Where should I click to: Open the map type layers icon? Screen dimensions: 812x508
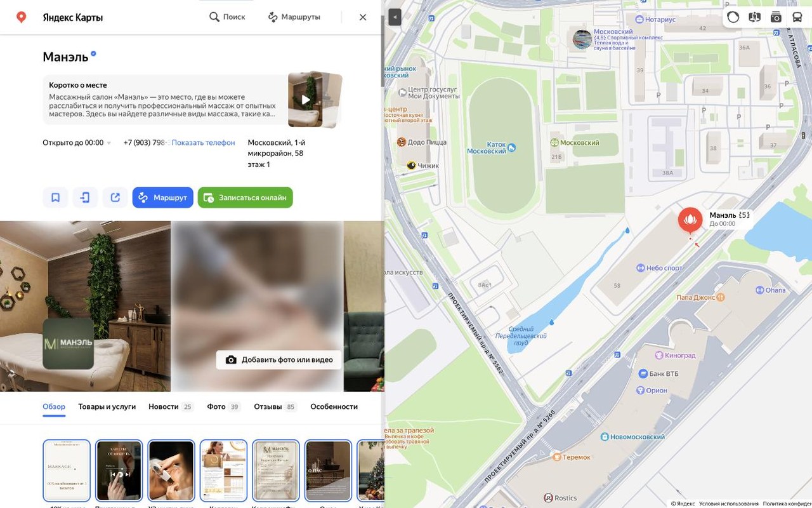coord(754,17)
